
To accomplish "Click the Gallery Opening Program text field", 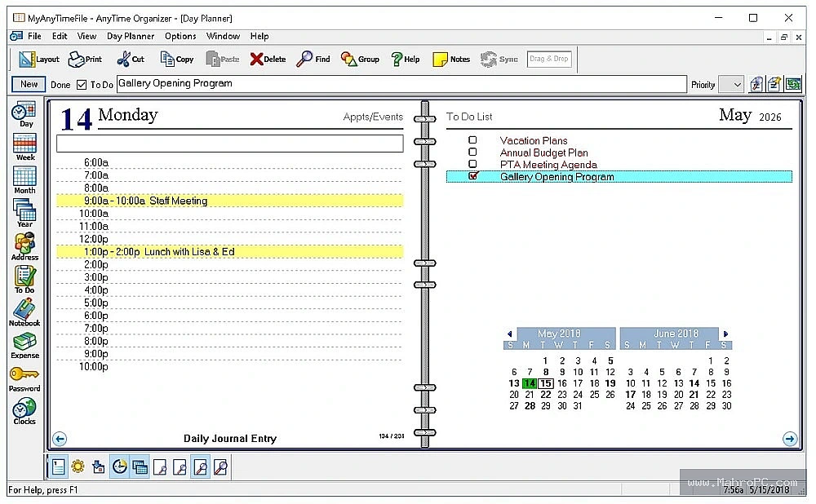I will pos(401,84).
